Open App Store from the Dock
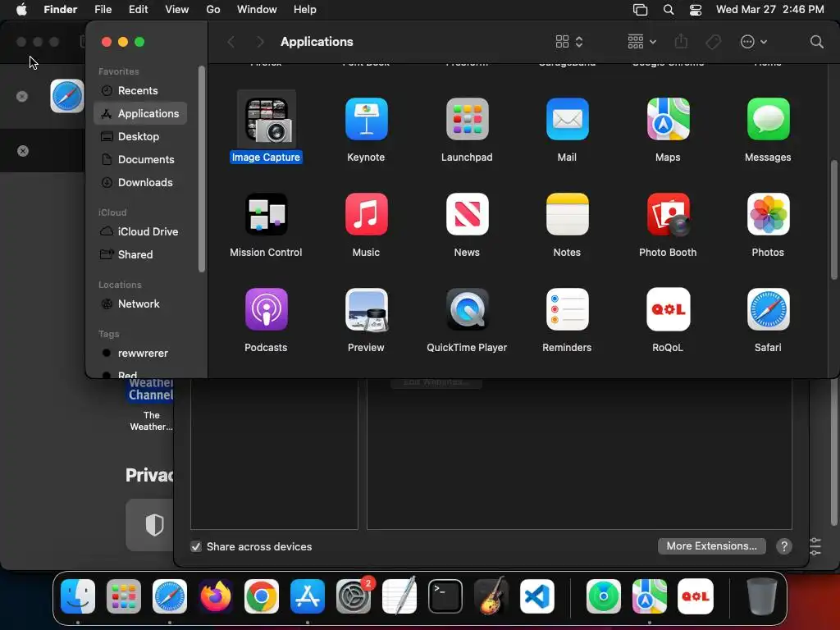This screenshot has height=630, width=840. 308,596
